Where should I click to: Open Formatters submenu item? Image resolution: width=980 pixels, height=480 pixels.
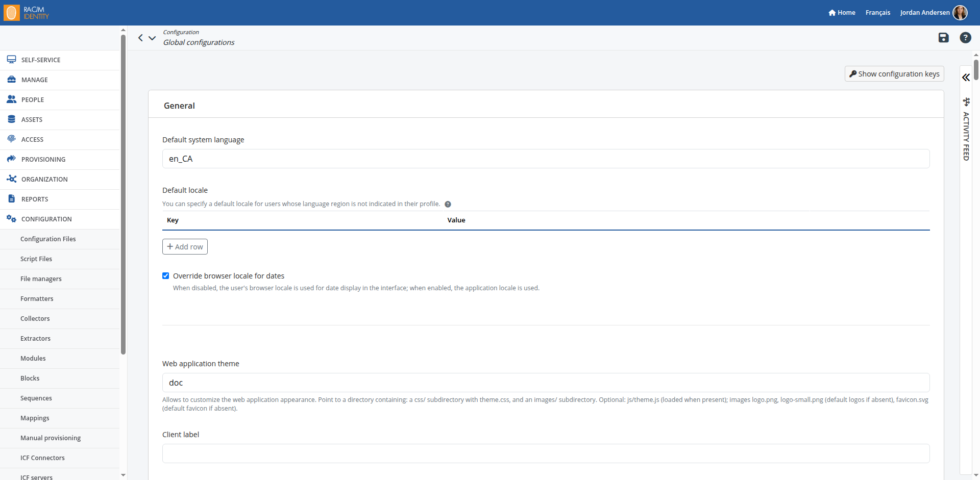click(60, 299)
